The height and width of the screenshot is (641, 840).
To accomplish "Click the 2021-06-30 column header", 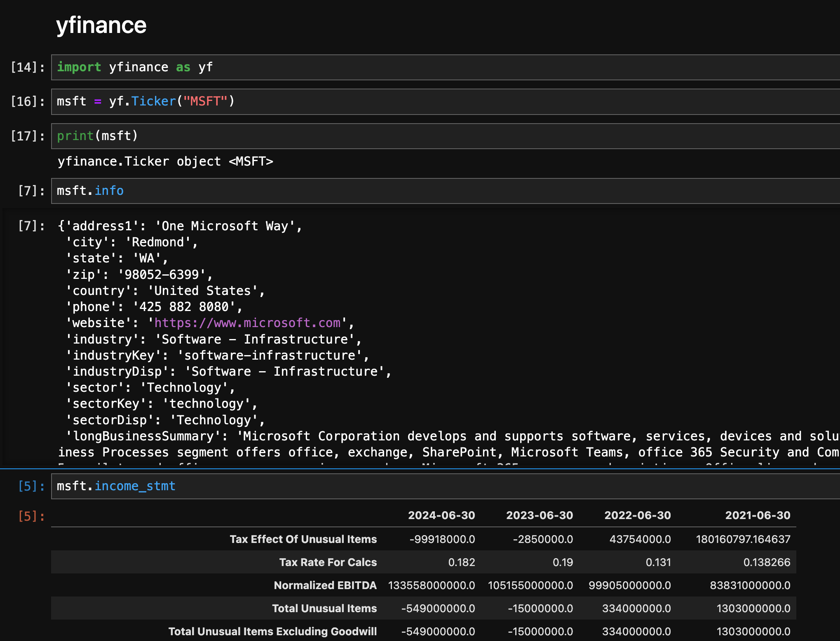I will [x=758, y=515].
